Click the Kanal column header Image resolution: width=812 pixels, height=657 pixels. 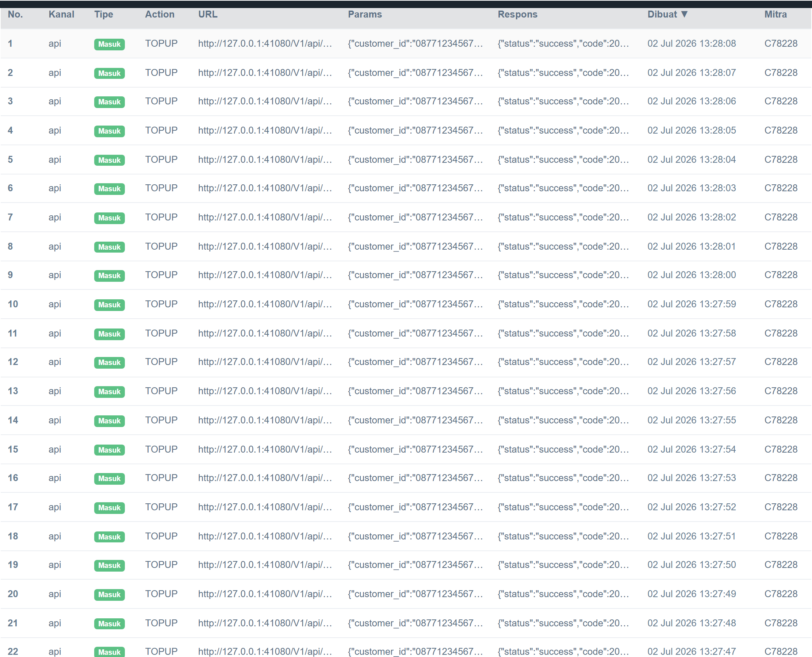click(x=61, y=14)
